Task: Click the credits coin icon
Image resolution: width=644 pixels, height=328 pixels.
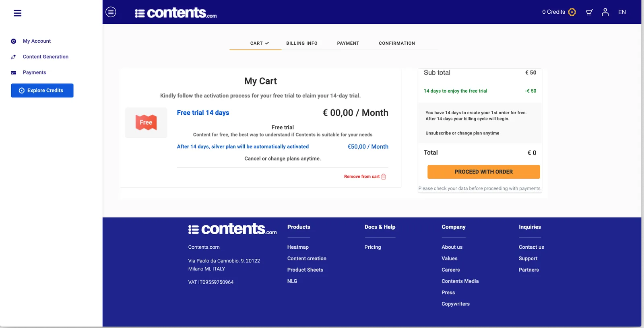Action: click(x=572, y=12)
